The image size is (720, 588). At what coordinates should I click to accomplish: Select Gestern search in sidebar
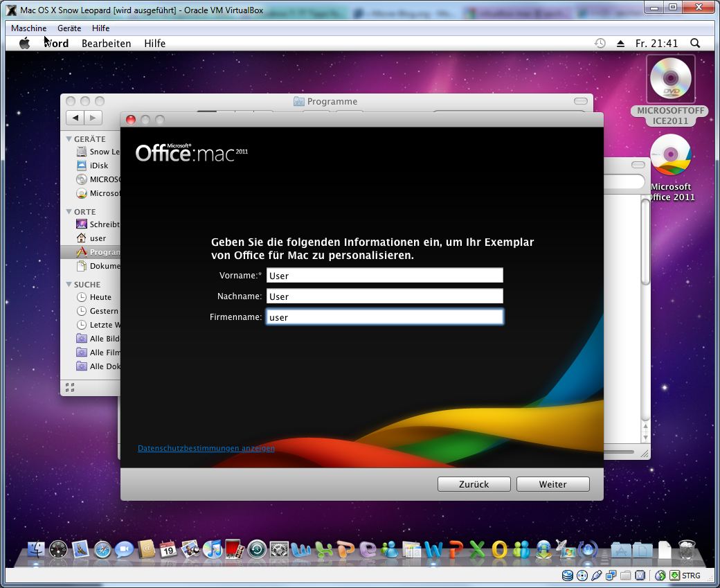[98, 311]
